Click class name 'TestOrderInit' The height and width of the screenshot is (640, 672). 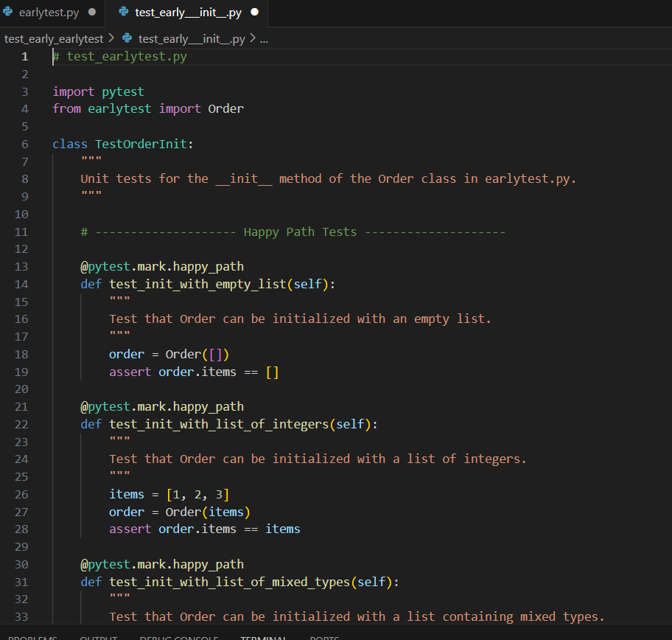point(141,144)
